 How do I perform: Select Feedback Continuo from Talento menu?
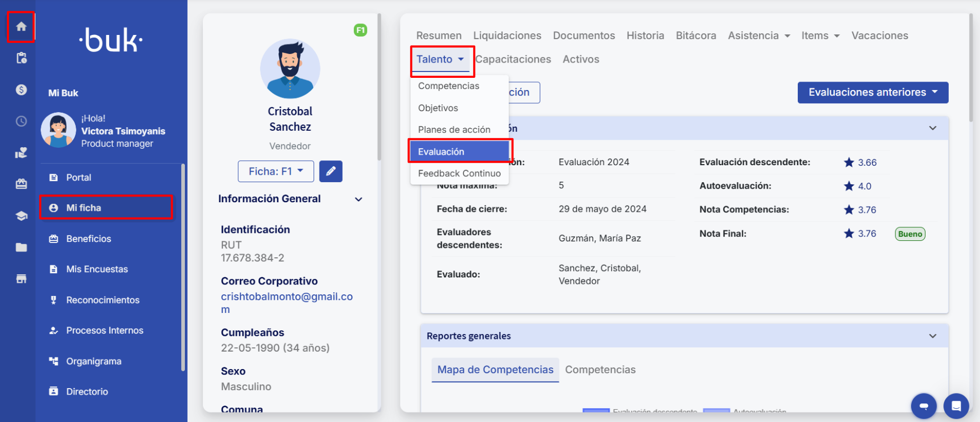point(459,174)
